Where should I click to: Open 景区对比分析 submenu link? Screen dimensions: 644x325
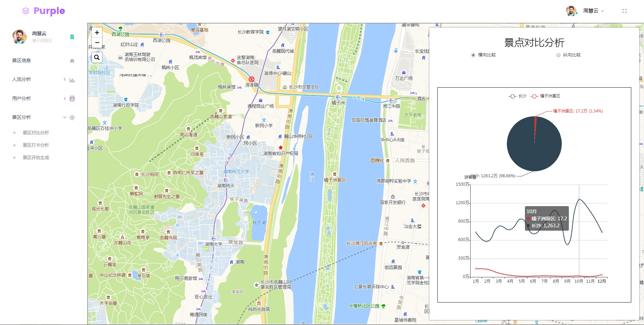pos(36,133)
